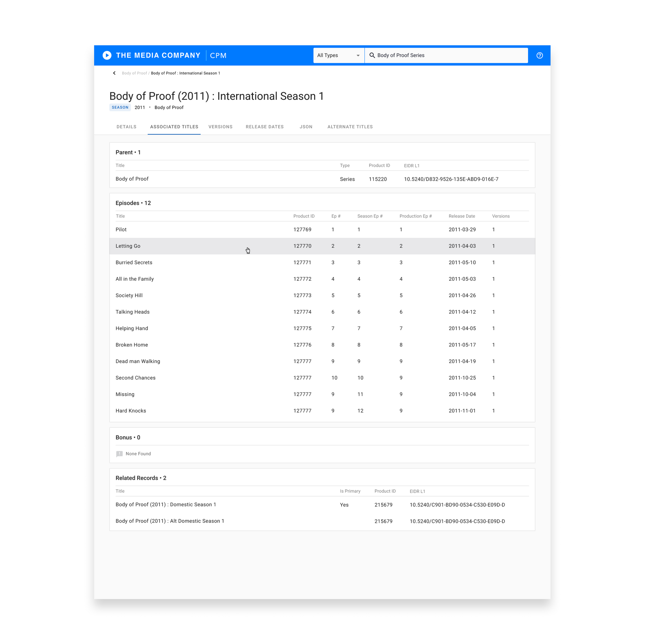Switch to the Details tab
645x644 pixels.
[126, 127]
